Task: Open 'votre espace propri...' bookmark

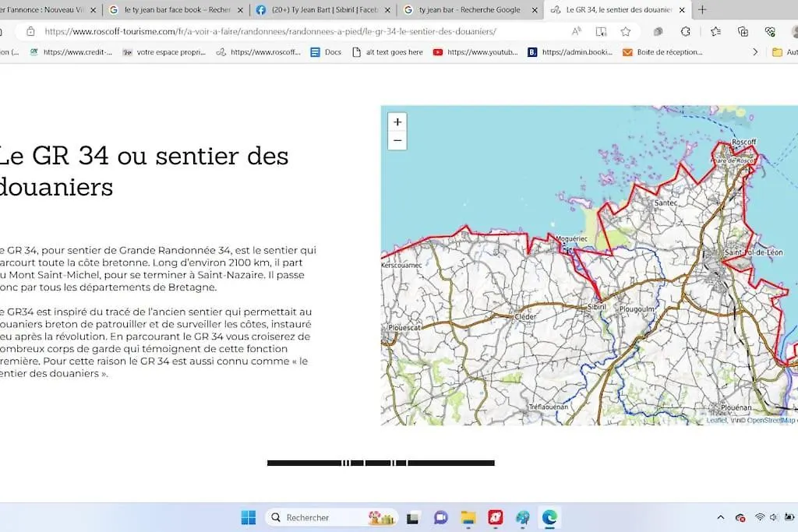Action: pos(164,52)
